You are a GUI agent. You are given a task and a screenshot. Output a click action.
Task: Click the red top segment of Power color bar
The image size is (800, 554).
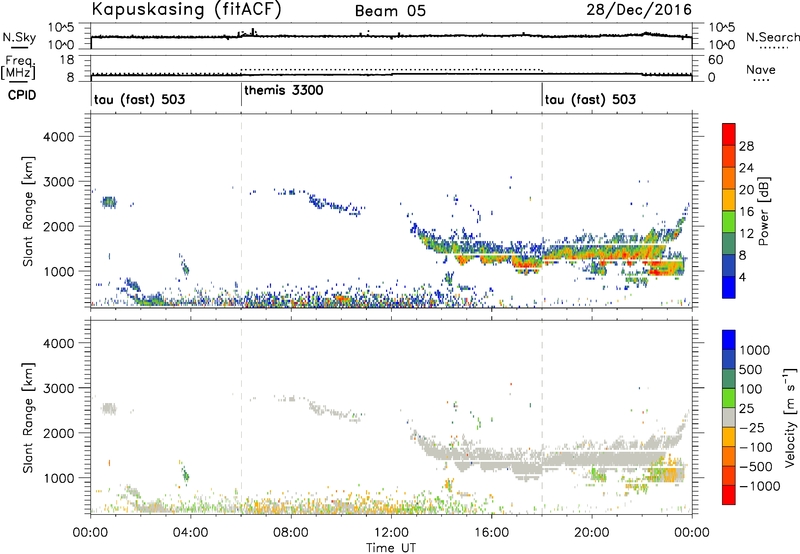(x=729, y=134)
